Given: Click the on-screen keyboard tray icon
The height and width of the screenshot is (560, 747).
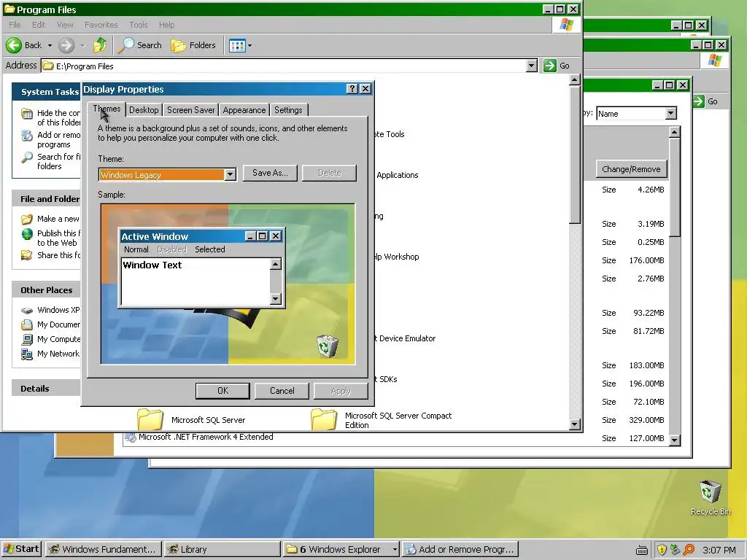Looking at the screenshot, I should coord(642,550).
